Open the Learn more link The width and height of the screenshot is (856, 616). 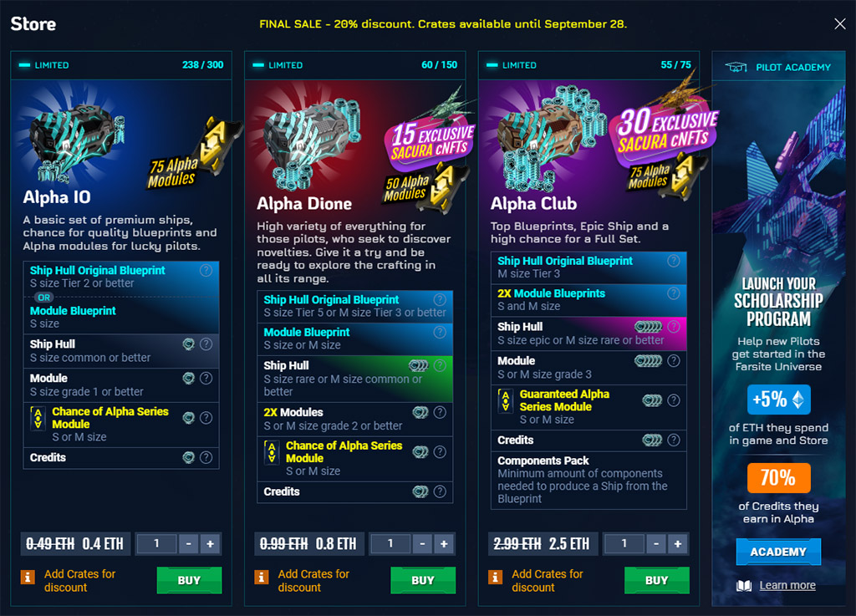tap(787, 585)
